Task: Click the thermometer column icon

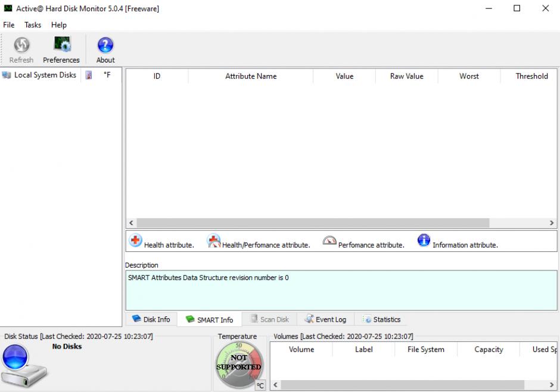Action: (x=89, y=75)
